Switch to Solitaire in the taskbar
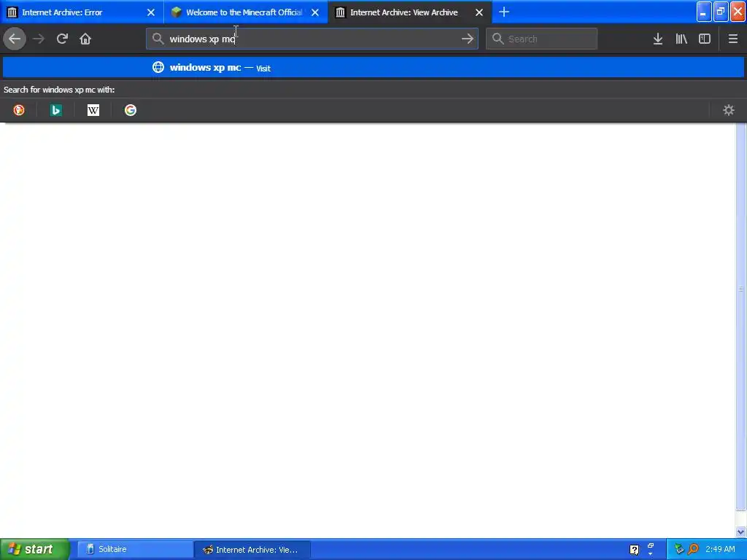 click(x=135, y=549)
